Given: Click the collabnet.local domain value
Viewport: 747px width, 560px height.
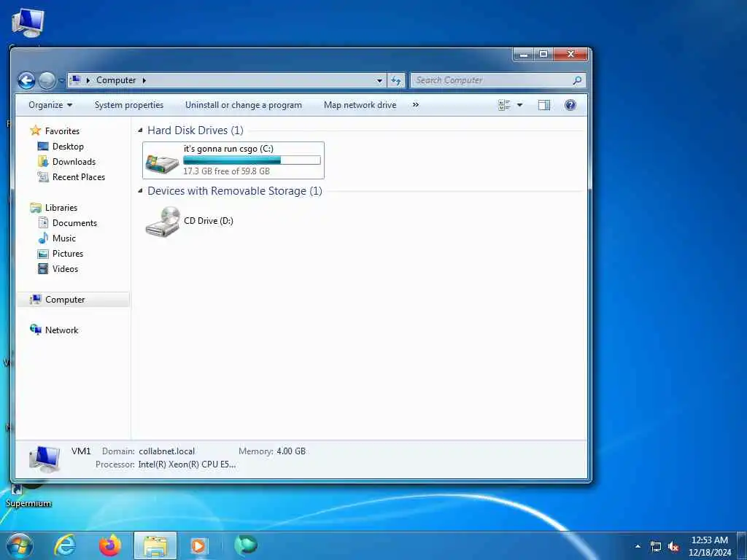Looking at the screenshot, I should (167, 451).
